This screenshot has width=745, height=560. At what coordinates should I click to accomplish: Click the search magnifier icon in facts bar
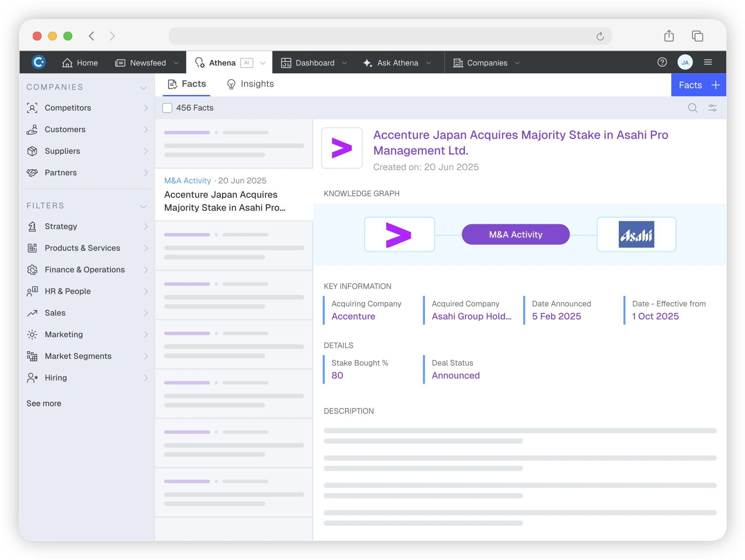tap(692, 108)
